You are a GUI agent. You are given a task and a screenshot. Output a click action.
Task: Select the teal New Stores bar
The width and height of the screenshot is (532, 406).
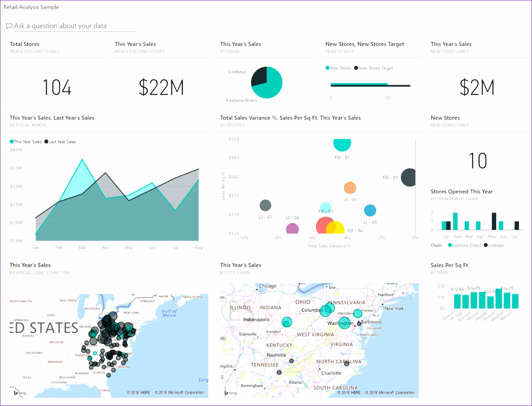pos(359,84)
